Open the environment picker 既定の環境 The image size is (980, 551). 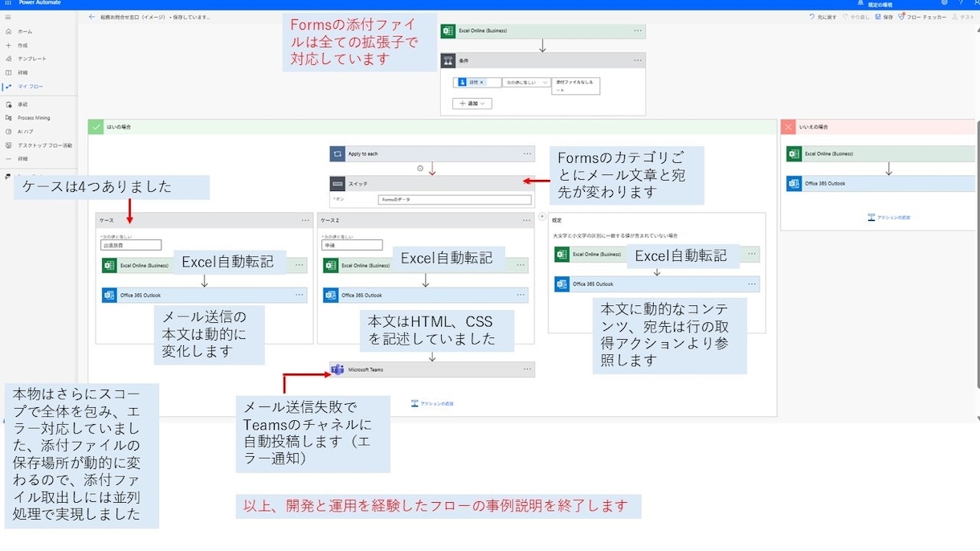coord(876,4)
